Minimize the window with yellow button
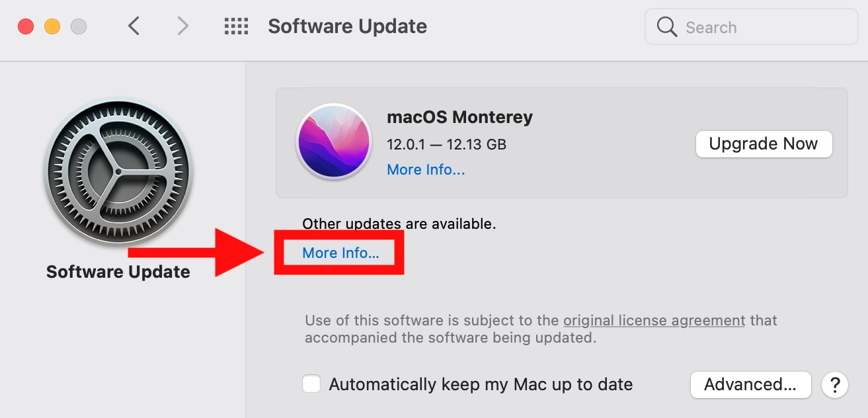This screenshot has width=868, height=418. (x=52, y=26)
